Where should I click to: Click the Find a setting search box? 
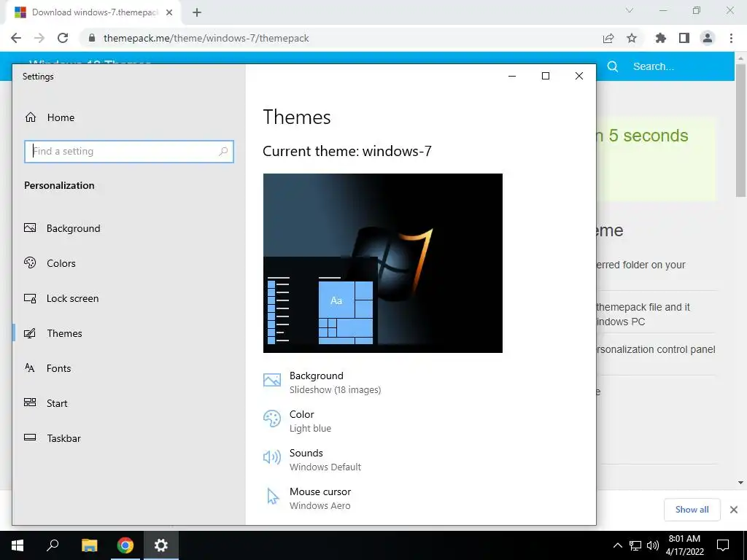[x=128, y=152]
